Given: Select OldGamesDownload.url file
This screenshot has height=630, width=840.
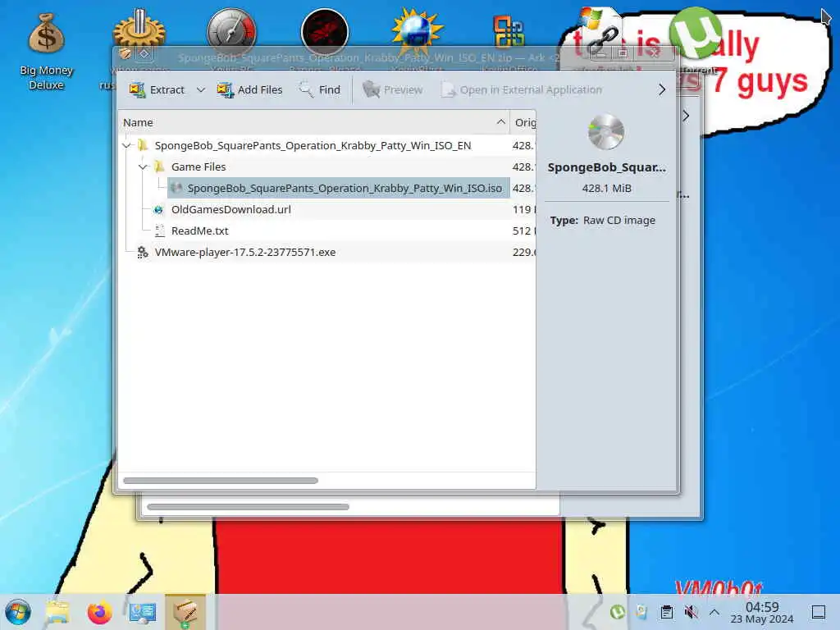Looking at the screenshot, I should pyautogui.click(x=326, y=209).
